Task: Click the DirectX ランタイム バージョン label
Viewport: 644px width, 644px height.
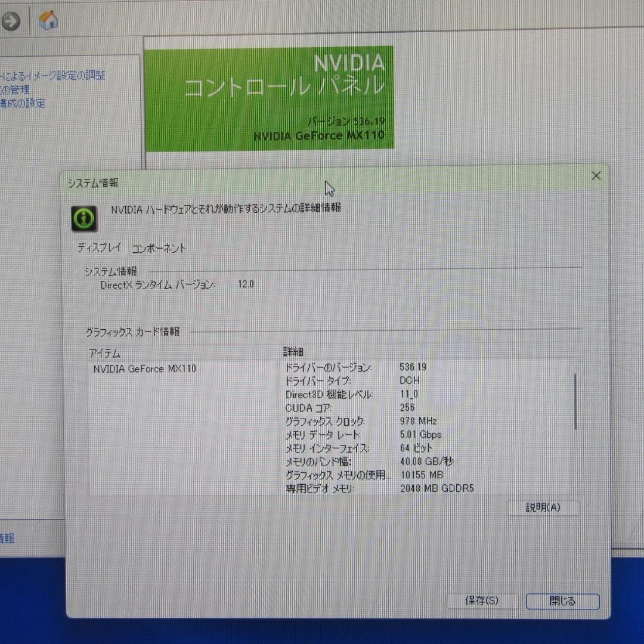Action: [157, 284]
